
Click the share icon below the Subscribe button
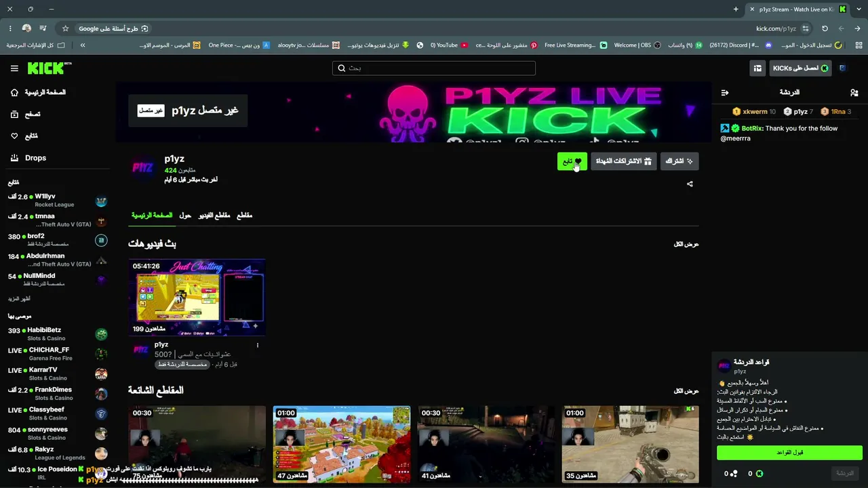(x=690, y=184)
